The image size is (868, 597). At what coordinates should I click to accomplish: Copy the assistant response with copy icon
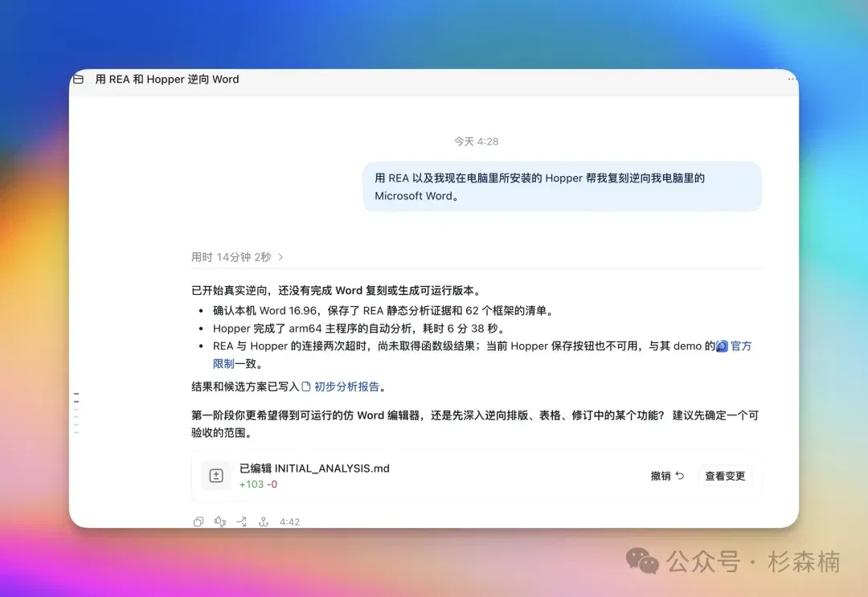[199, 521]
